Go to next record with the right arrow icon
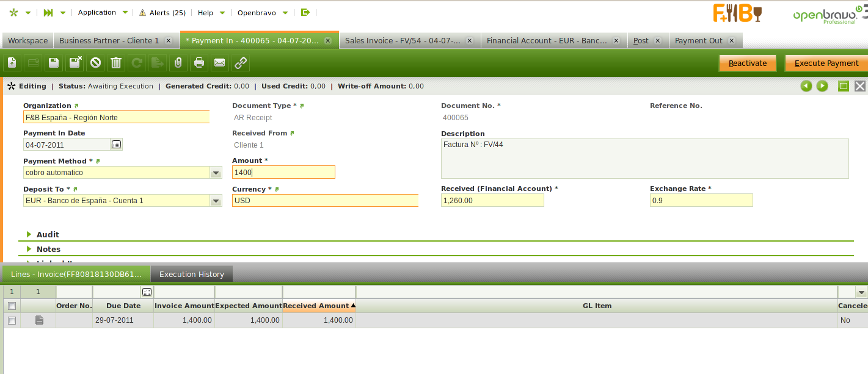868x374 pixels. click(822, 86)
